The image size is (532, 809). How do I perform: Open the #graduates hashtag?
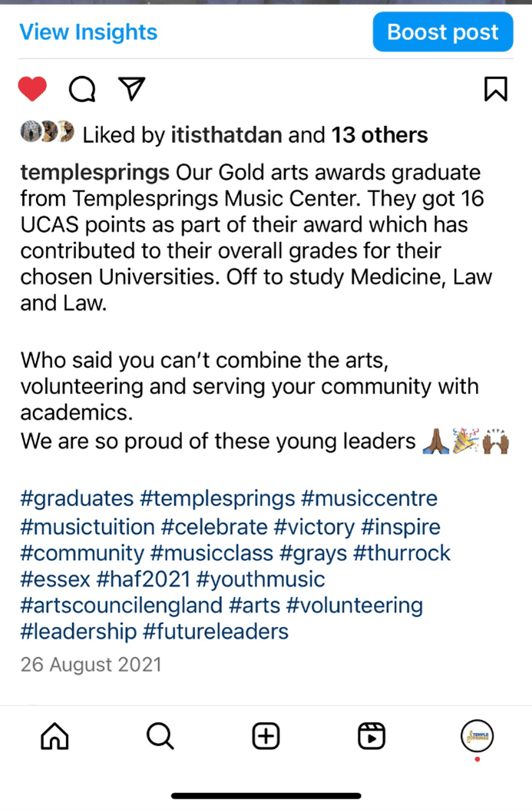click(77, 499)
